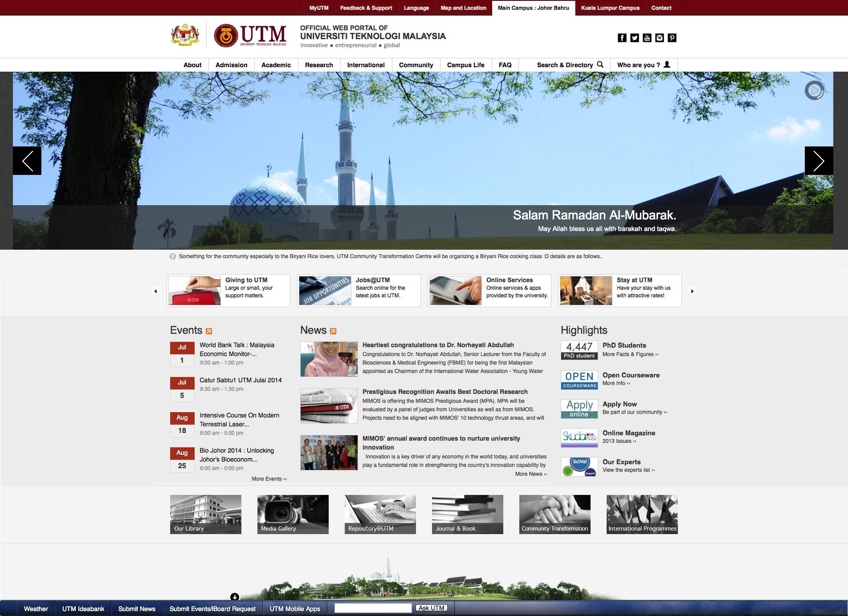Click More News link
The height and width of the screenshot is (616, 848).
pos(531,474)
